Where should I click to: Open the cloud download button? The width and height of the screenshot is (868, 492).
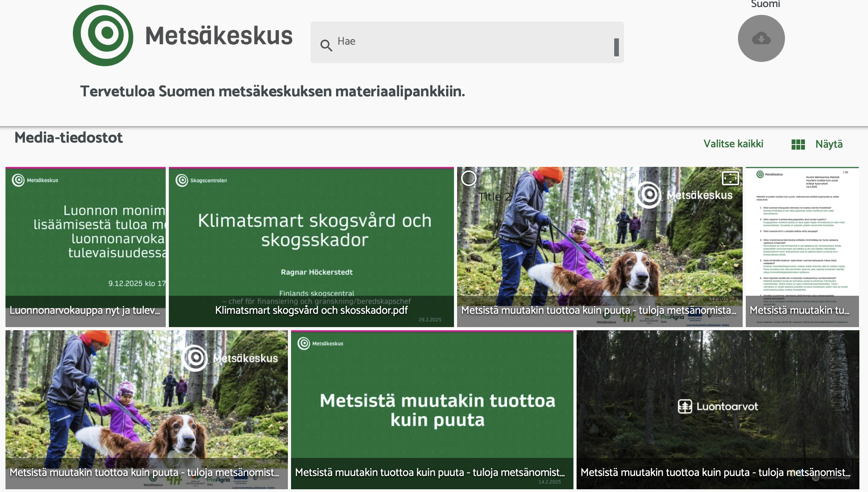point(761,38)
